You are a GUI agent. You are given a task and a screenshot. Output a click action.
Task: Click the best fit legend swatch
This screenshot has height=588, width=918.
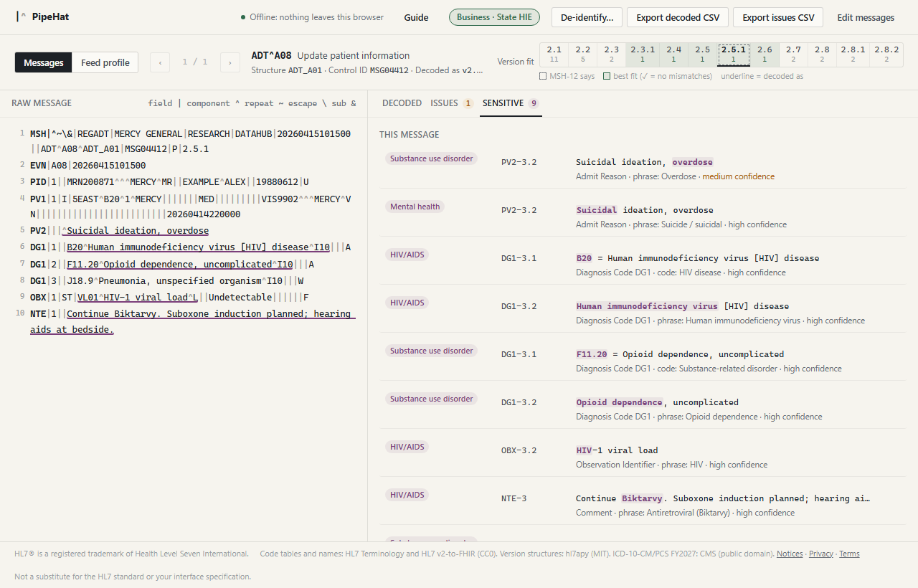click(x=607, y=76)
